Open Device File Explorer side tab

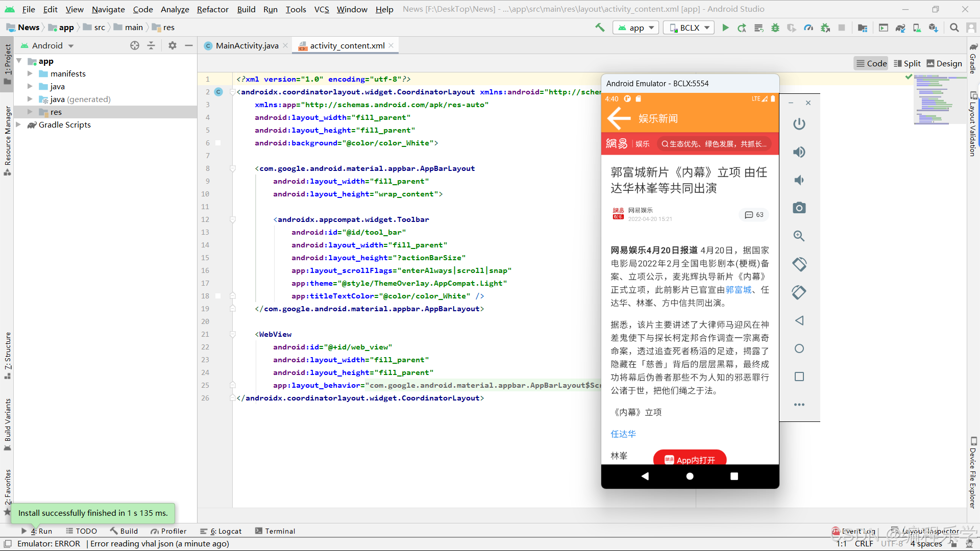(x=973, y=473)
